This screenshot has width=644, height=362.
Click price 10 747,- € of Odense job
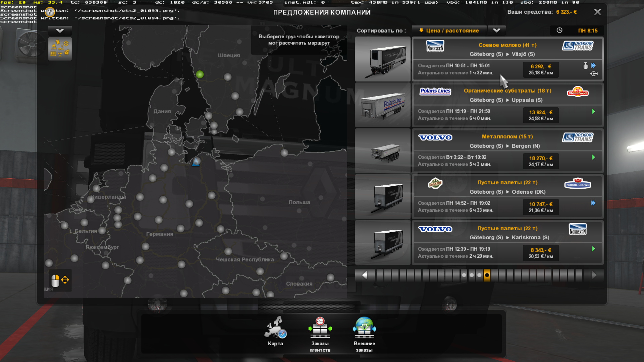tap(541, 204)
